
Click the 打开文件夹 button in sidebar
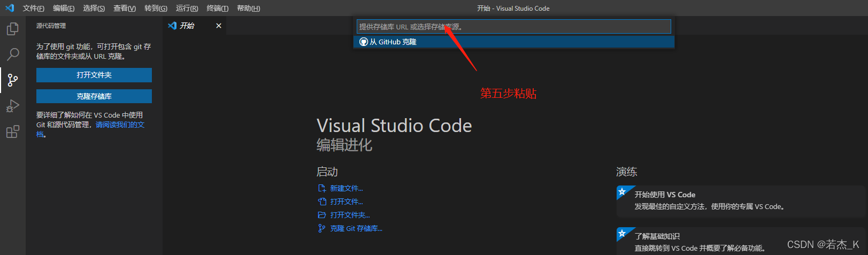click(94, 75)
